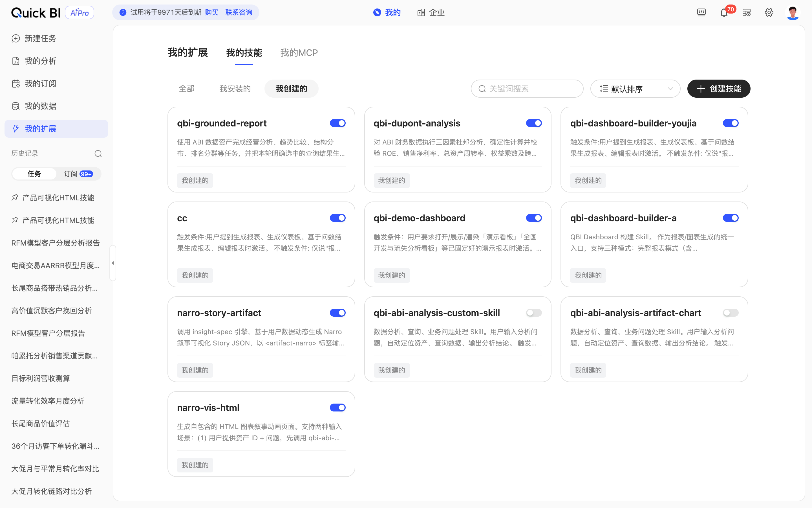
Task: Open the narro-vis-html skill card title
Action: click(x=208, y=408)
